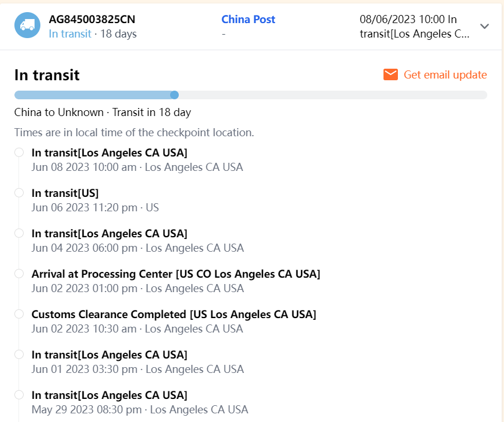
Task: Click the blue progress bar handle
Action: (174, 95)
